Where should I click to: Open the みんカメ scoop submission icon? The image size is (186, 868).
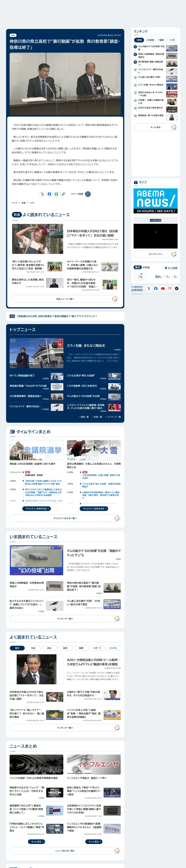point(88,194)
